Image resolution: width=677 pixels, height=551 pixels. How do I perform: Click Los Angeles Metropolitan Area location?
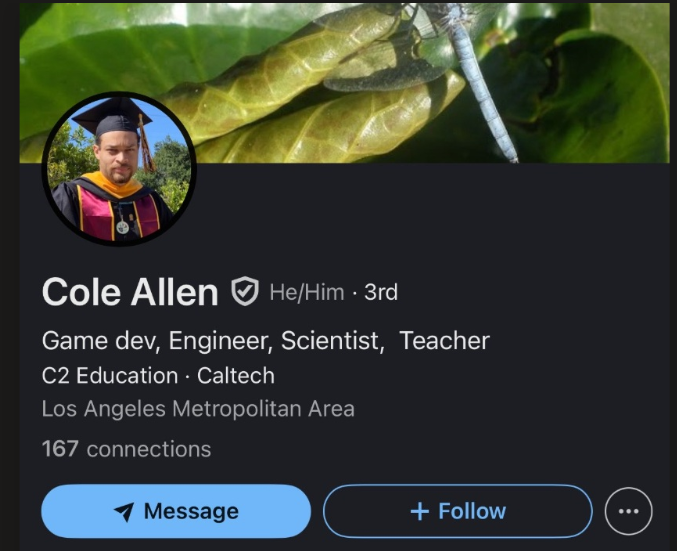(198, 409)
